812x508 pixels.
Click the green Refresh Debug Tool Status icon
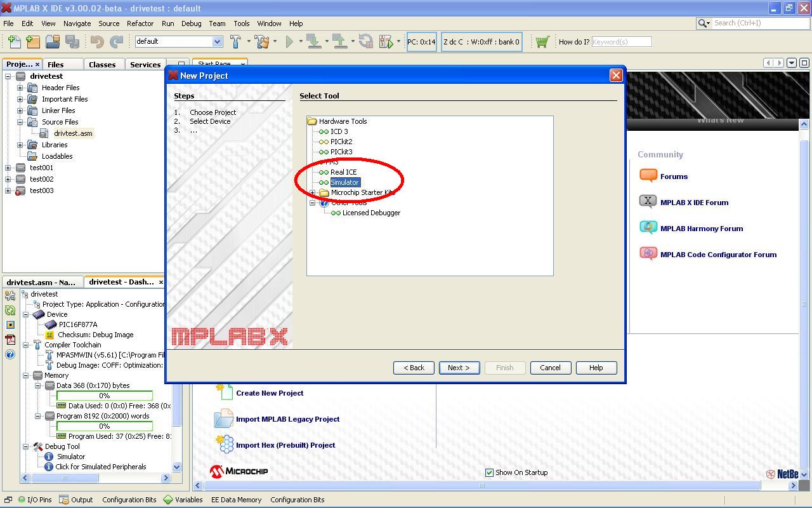(x=10, y=310)
